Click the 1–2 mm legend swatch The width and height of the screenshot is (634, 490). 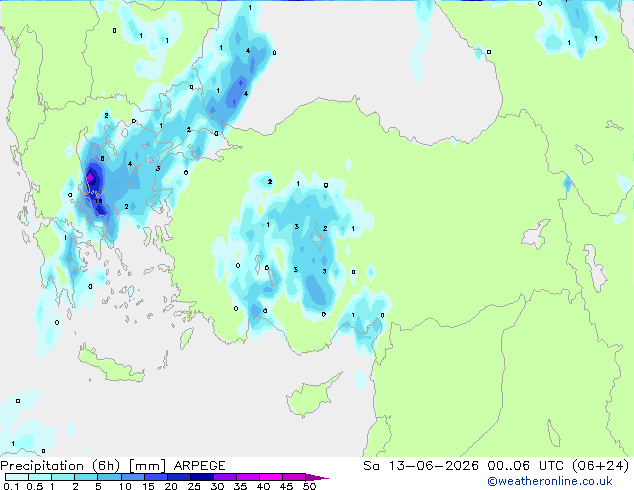[x=63, y=477]
